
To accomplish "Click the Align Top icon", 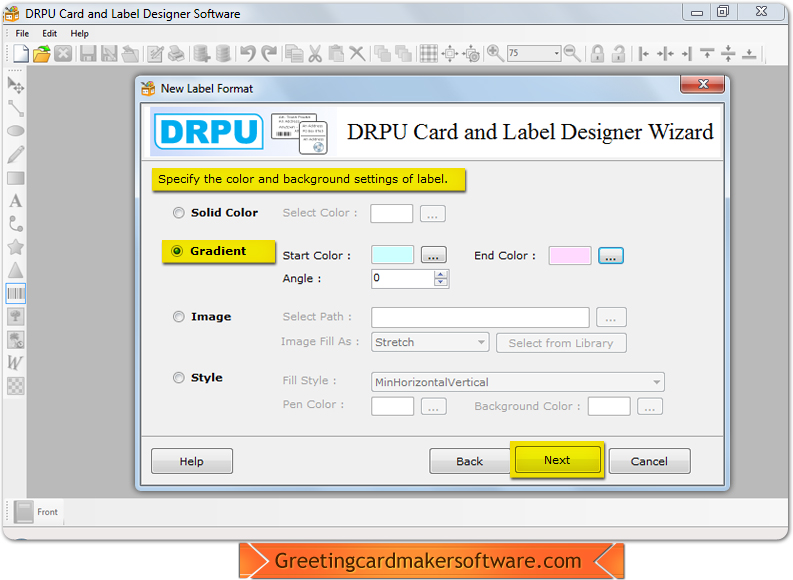I will point(707,53).
